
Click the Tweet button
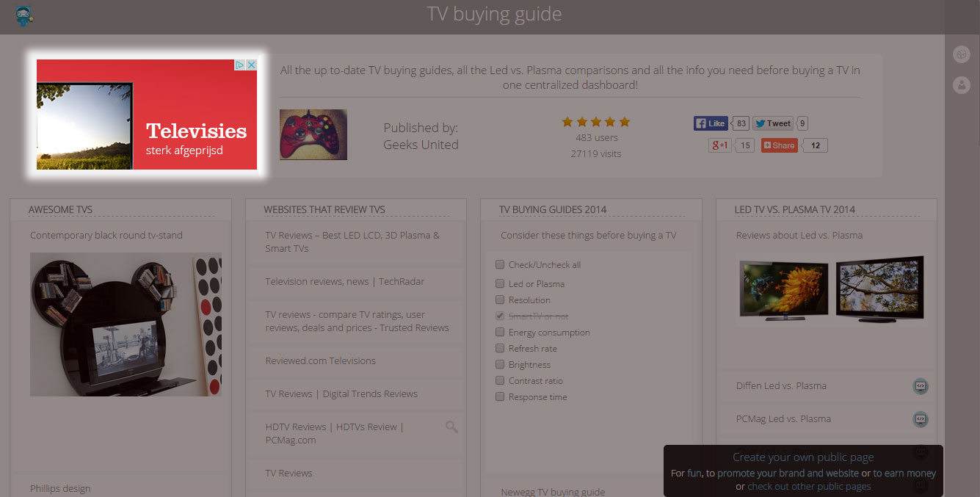(x=772, y=123)
